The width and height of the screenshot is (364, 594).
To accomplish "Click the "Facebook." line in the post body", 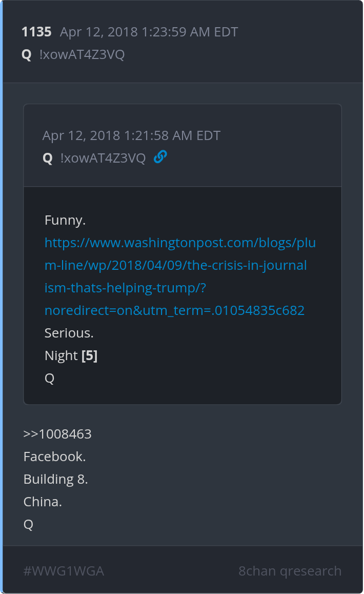I will point(54,457).
